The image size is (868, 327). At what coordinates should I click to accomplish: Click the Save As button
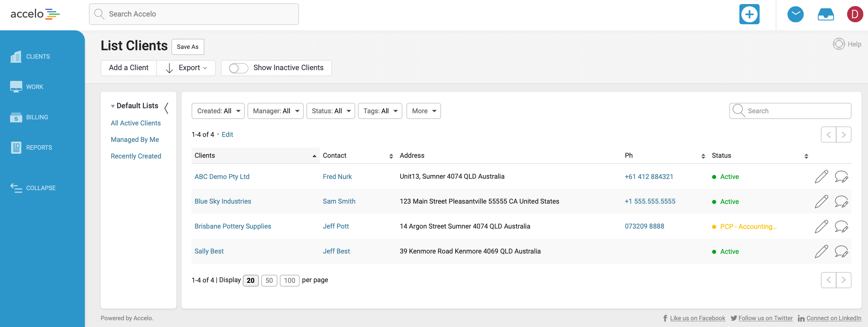coord(188,47)
